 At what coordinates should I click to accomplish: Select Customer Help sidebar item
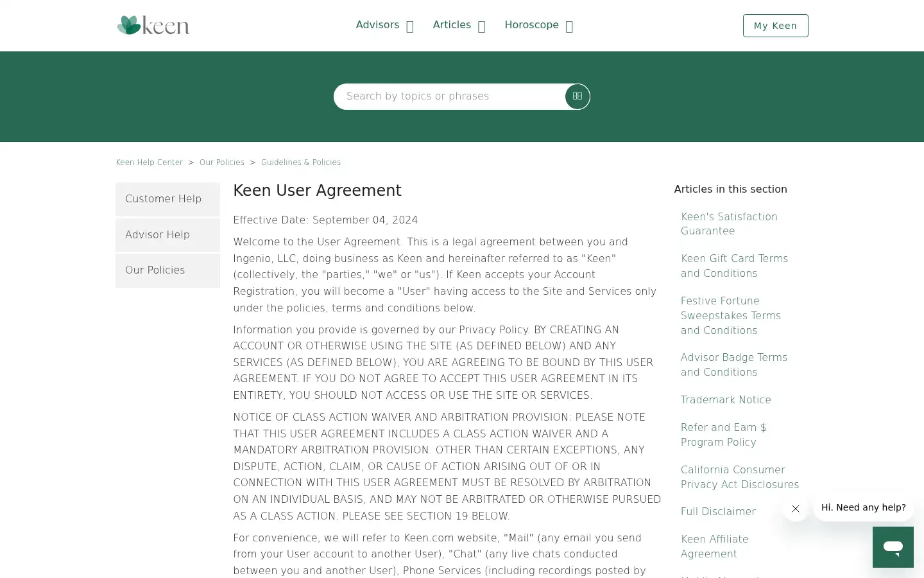pos(167,199)
